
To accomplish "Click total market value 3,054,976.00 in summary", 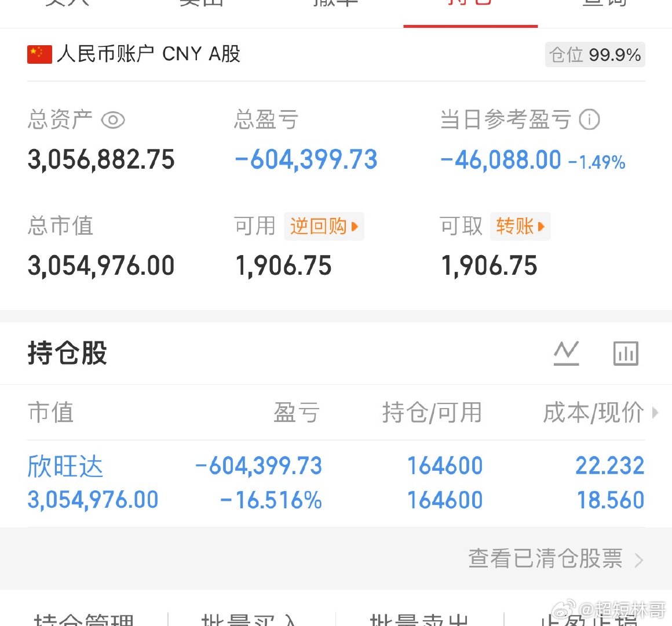I will [x=101, y=265].
